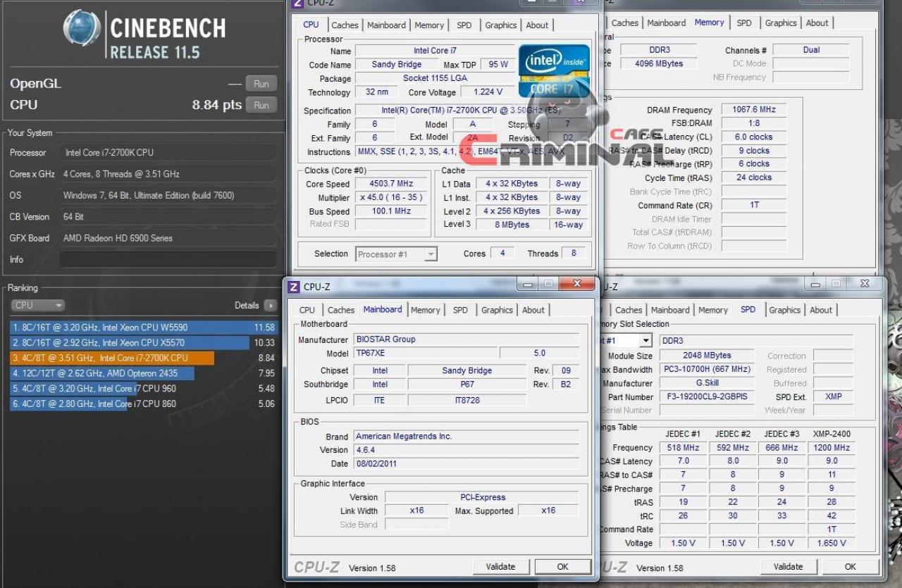Screen dimensions: 902x588
Task: Select Graphics tab in CPU-Z Memory window
Action: (x=781, y=23)
